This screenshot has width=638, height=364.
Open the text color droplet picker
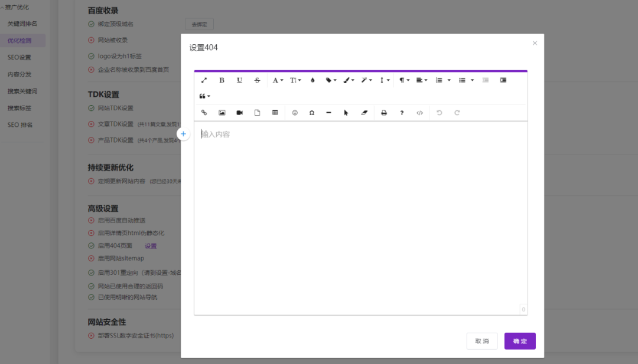(313, 80)
